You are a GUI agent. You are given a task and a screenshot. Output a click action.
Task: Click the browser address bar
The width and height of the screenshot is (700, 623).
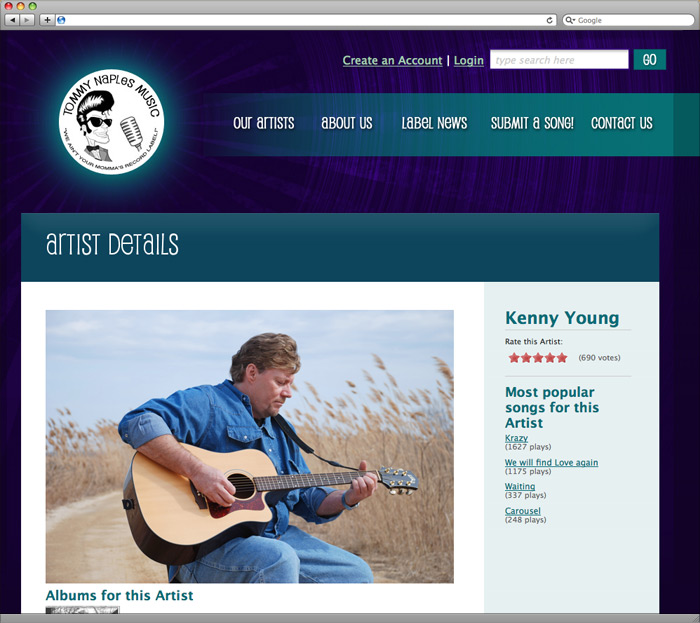(305, 20)
